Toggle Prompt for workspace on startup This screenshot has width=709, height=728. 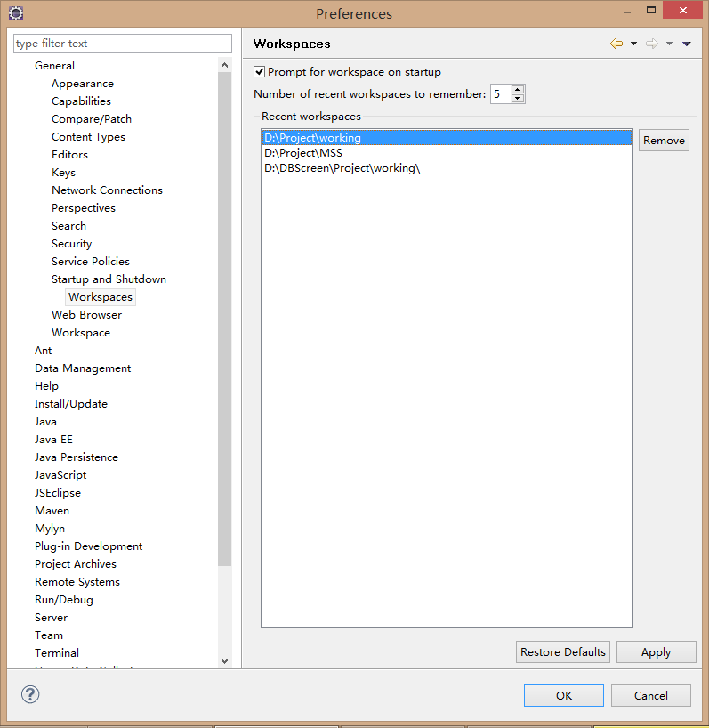click(x=260, y=72)
